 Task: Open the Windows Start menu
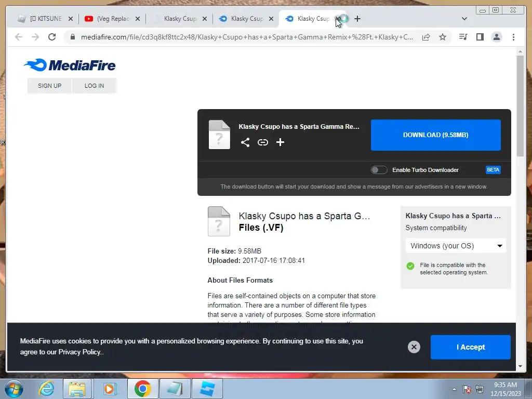tap(14, 389)
